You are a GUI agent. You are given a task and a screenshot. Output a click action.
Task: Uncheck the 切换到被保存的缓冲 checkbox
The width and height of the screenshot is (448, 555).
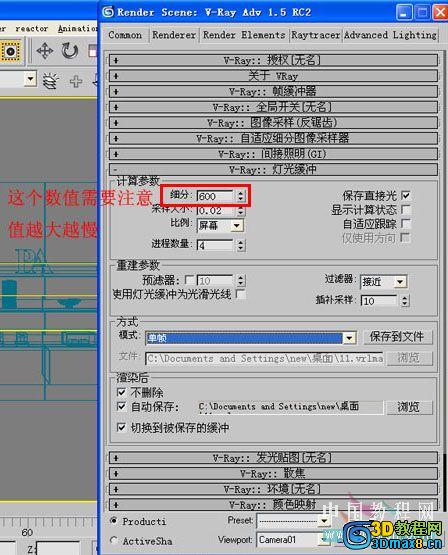pyautogui.click(x=121, y=428)
